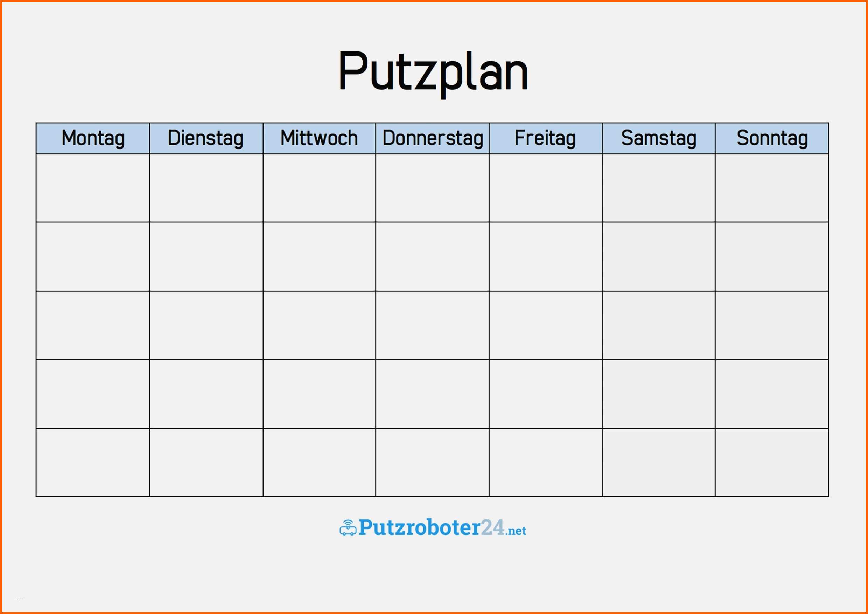Click the third row cell under Samstag
The width and height of the screenshot is (868, 614).
click(x=659, y=325)
